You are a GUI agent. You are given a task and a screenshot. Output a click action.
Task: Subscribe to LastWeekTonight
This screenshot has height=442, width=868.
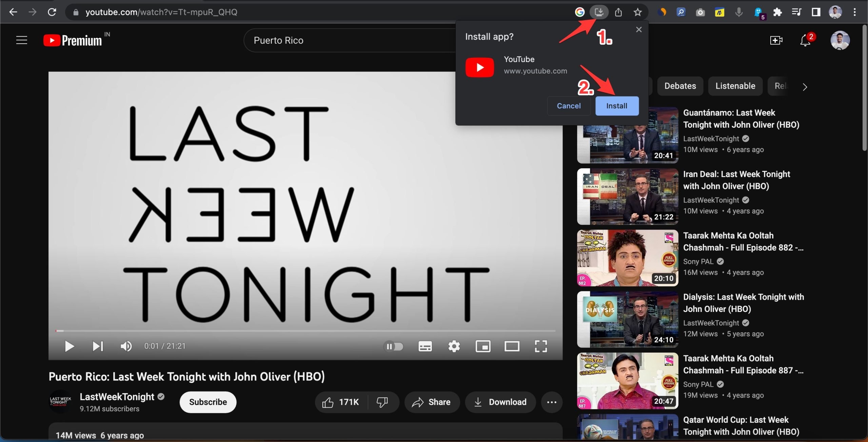(x=208, y=402)
